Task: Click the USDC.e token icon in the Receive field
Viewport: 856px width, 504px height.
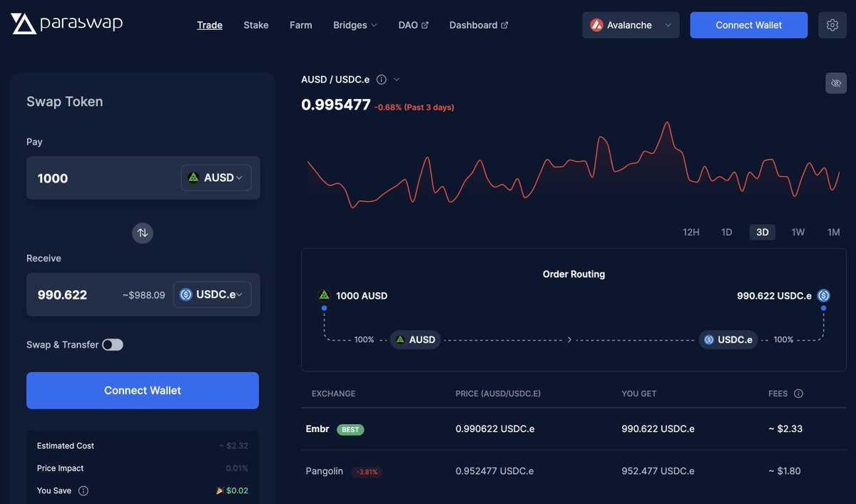Action: [x=186, y=294]
